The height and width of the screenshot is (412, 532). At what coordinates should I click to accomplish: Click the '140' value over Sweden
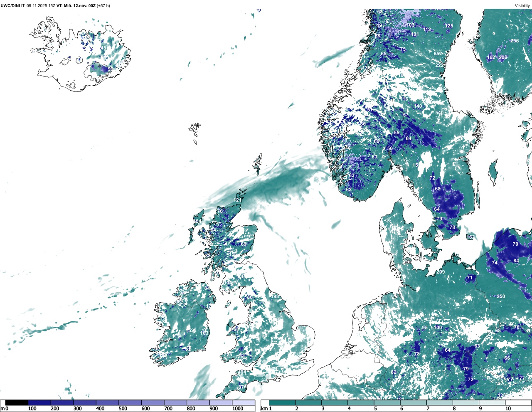click(418, 106)
